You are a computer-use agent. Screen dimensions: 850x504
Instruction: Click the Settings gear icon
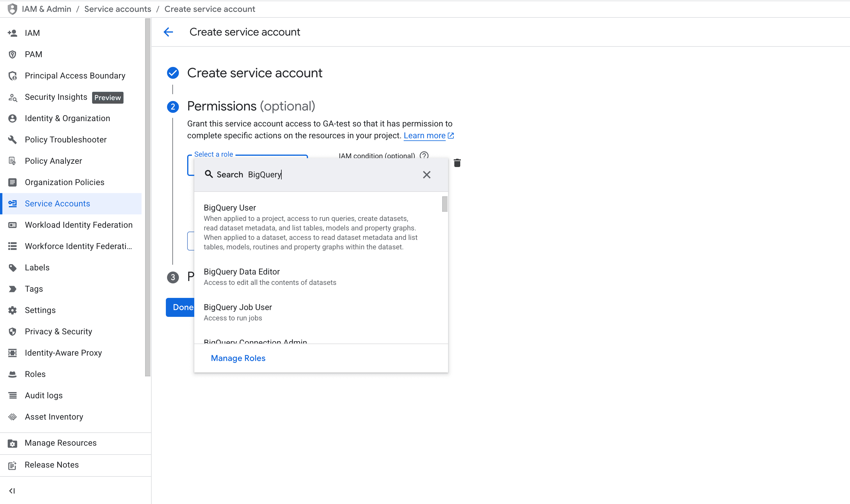(x=12, y=310)
